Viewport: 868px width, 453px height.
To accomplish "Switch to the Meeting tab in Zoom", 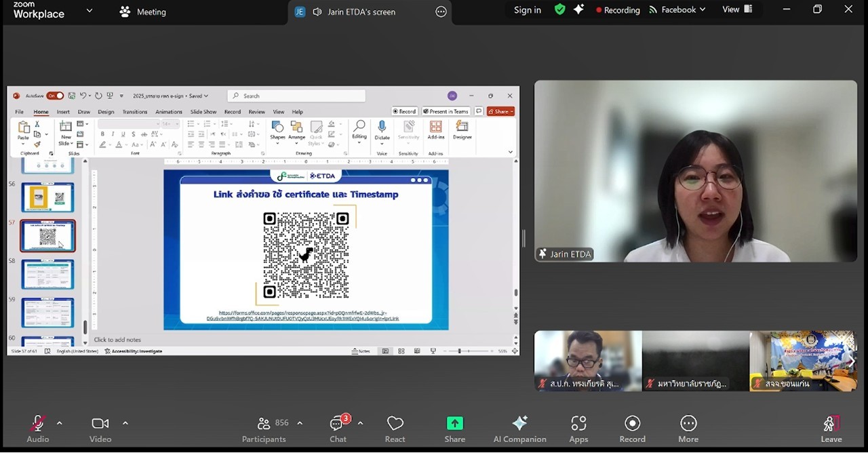I will 143,12.
